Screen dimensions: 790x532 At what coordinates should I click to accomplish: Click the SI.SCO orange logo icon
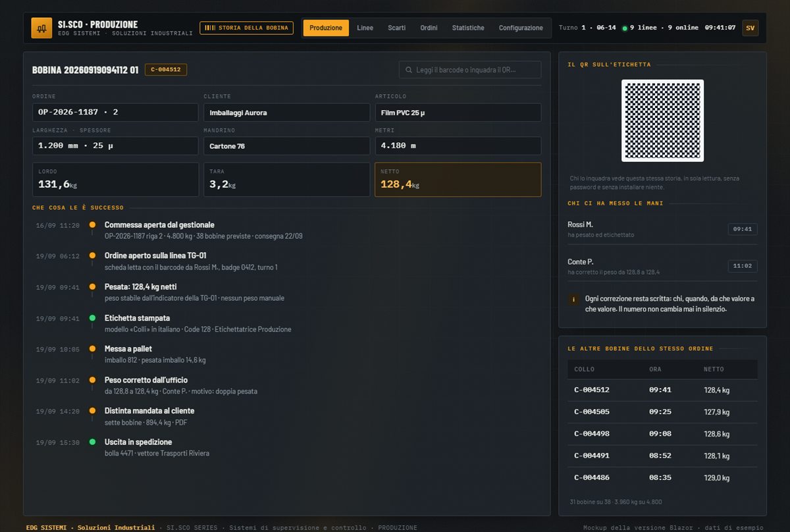pyautogui.click(x=41, y=28)
